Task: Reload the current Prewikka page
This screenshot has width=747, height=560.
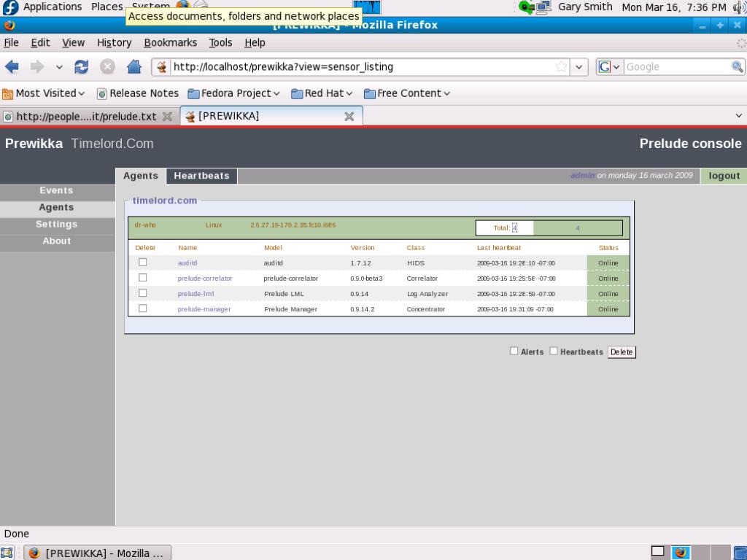Action: click(x=82, y=66)
